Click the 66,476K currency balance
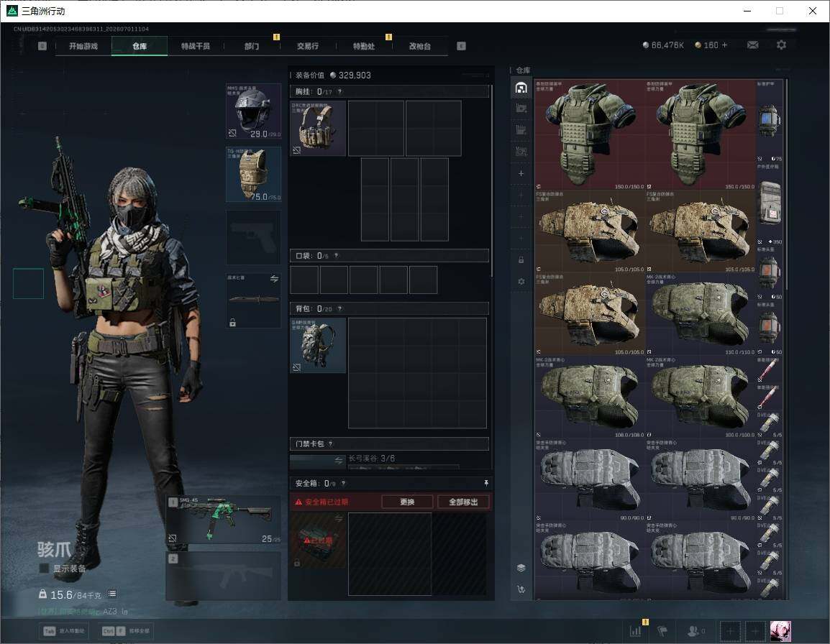 (x=663, y=45)
